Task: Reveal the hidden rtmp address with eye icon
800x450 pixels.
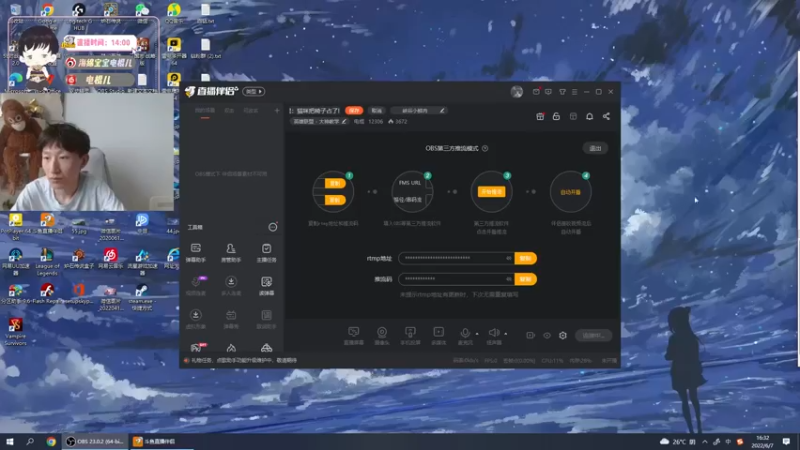Action: 508,258
